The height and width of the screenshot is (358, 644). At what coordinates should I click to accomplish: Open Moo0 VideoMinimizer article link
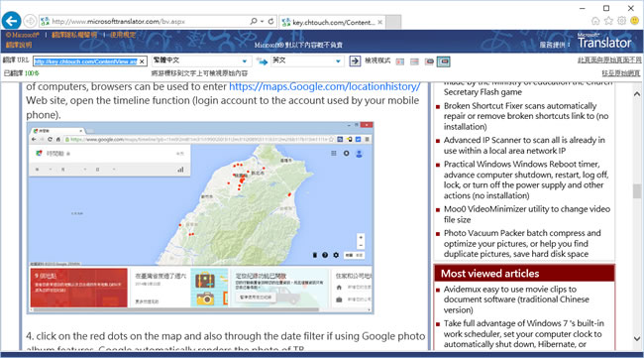pyautogui.click(x=527, y=214)
